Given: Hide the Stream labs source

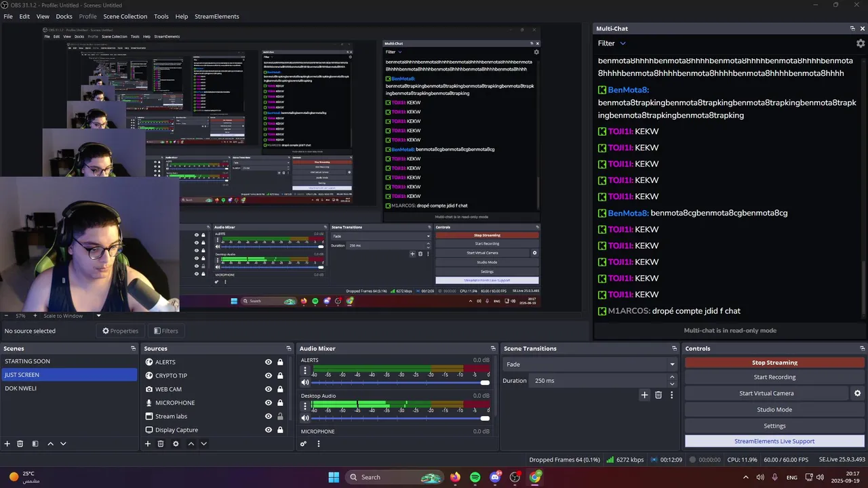Looking at the screenshot, I should pos(269,416).
